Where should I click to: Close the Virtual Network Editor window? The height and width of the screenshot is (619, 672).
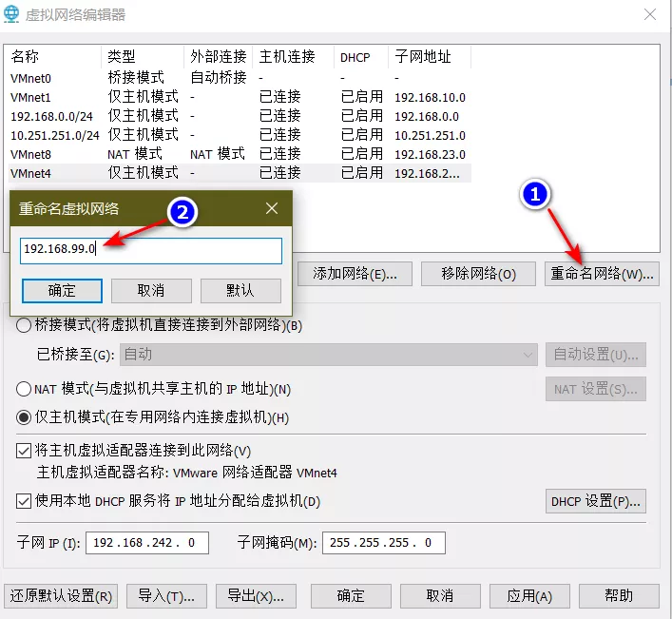click(x=649, y=15)
